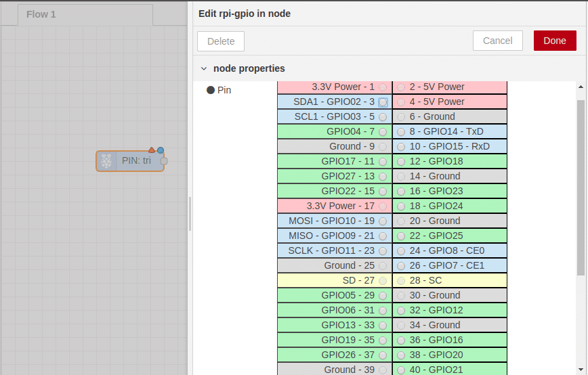
Task: Click the 3.3V Power - 1 radio button
Action: [383, 87]
